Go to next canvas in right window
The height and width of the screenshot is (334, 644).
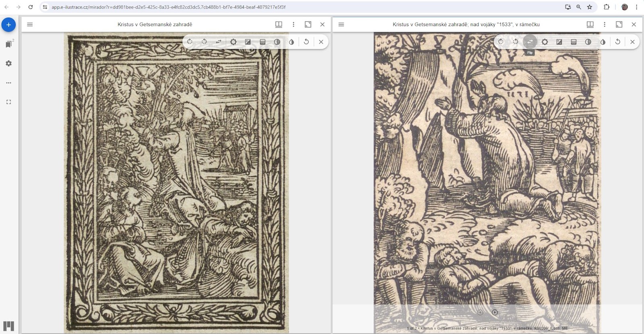[x=495, y=312]
